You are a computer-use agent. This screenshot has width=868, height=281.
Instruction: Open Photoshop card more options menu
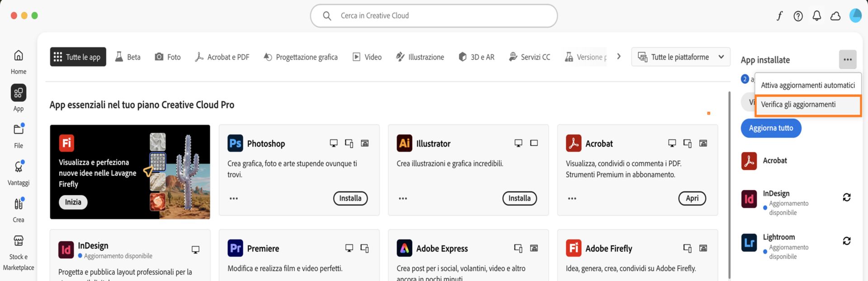pyautogui.click(x=234, y=199)
